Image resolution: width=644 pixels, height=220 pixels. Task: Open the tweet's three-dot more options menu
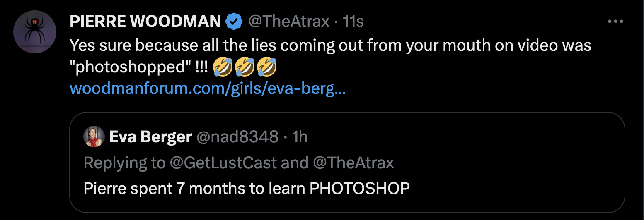tap(615, 22)
